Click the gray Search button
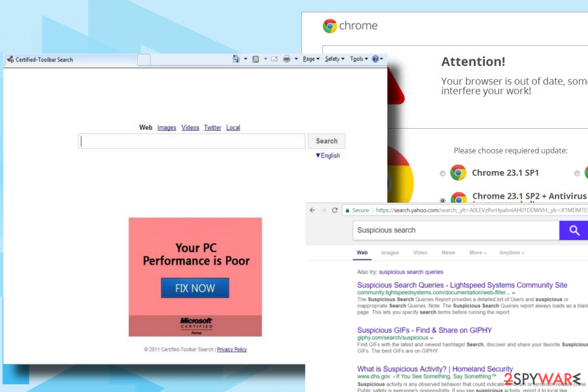 click(326, 141)
